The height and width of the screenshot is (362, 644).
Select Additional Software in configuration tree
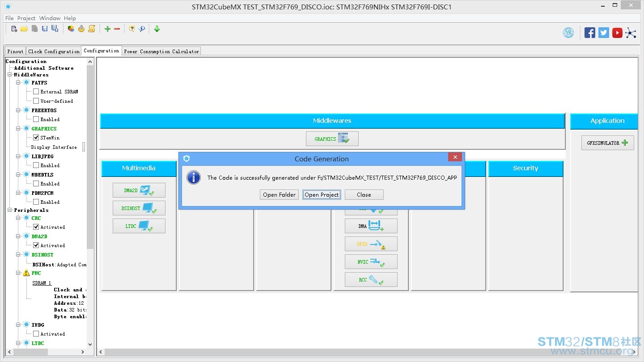tap(44, 68)
